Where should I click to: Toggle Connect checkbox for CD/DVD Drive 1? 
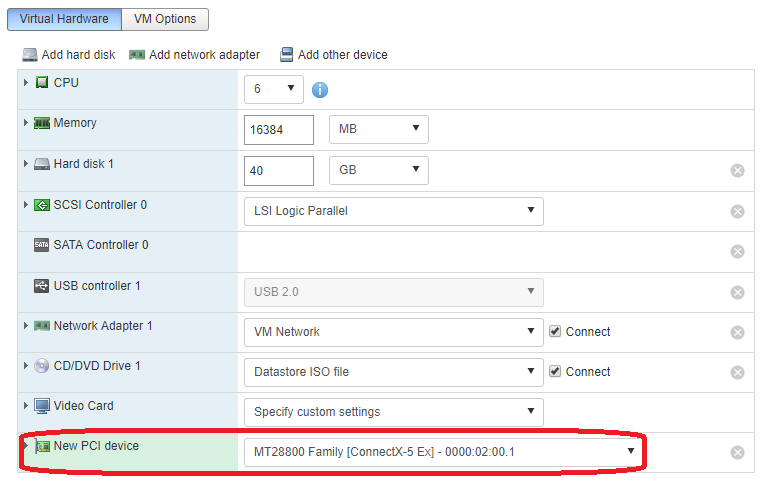click(x=555, y=372)
